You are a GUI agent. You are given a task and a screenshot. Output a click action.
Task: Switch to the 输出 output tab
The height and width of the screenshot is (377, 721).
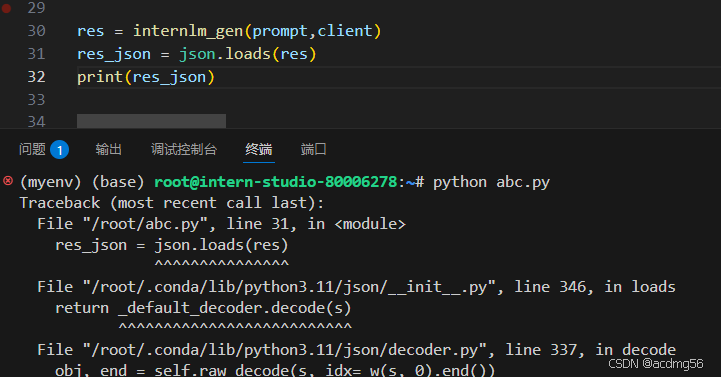click(x=109, y=149)
